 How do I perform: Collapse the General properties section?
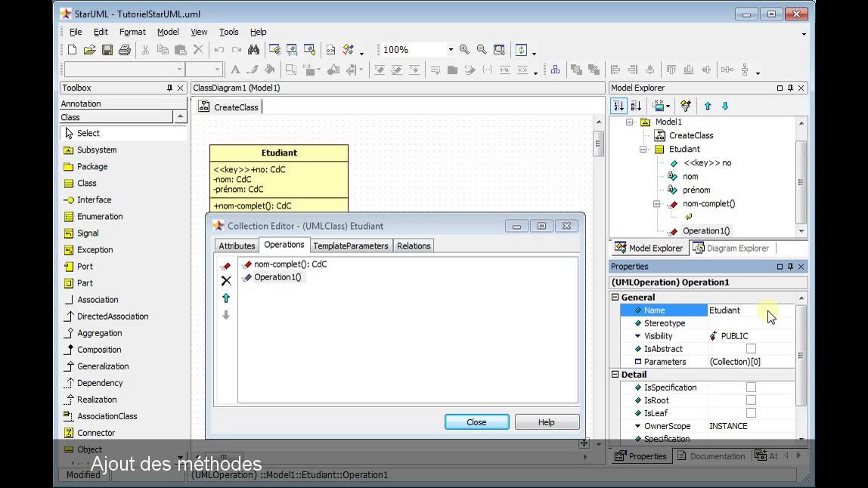615,297
